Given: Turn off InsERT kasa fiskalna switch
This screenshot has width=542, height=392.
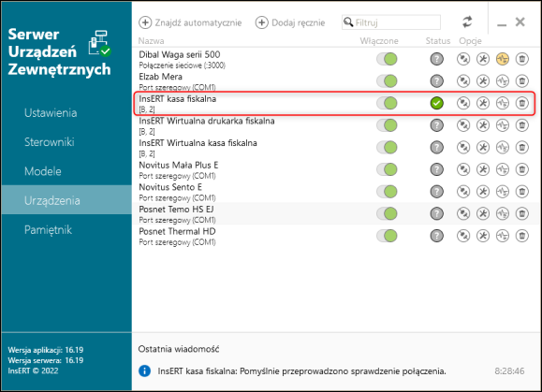Looking at the screenshot, I should coord(387,103).
